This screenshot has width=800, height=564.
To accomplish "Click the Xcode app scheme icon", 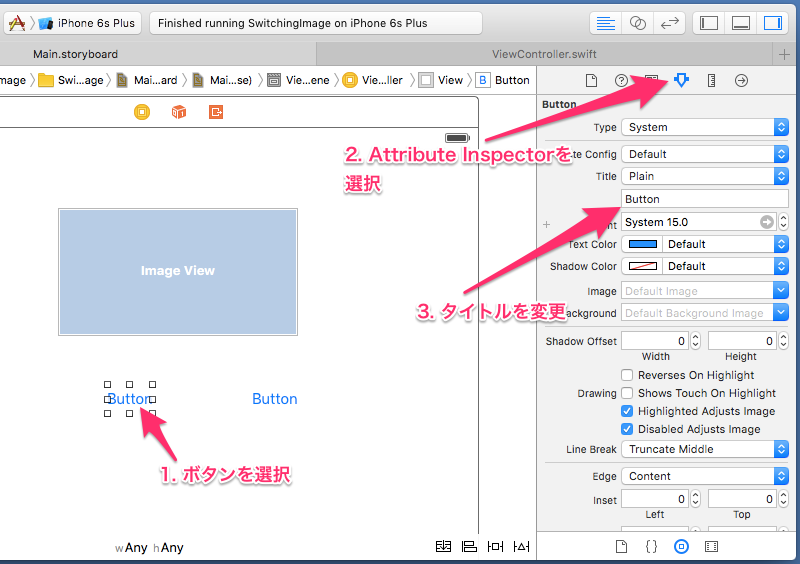I will (17, 23).
